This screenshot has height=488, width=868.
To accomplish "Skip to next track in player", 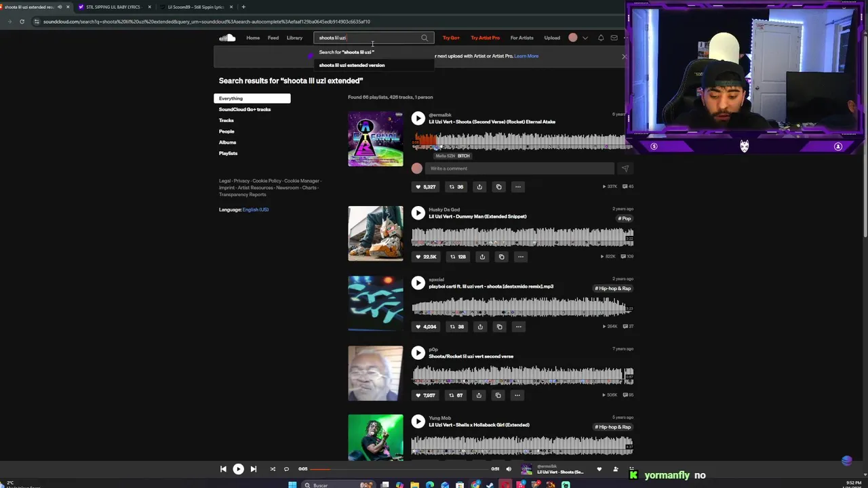I will [x=253, y=469].
